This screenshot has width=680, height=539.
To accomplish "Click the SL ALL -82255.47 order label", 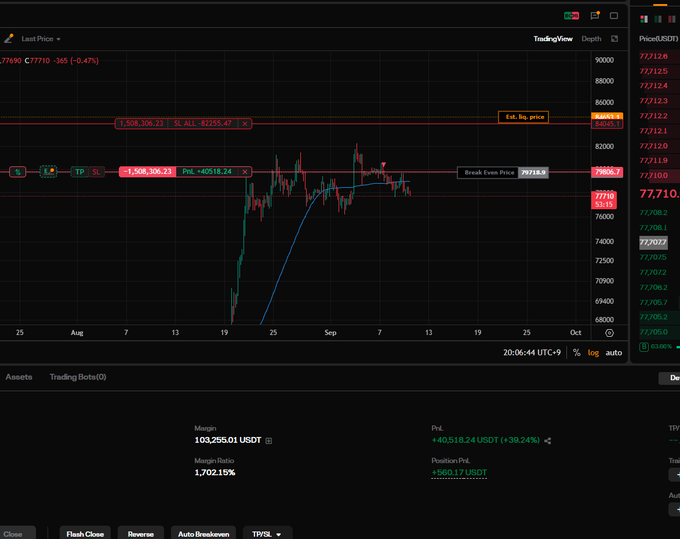I will [x=203, y=124].
